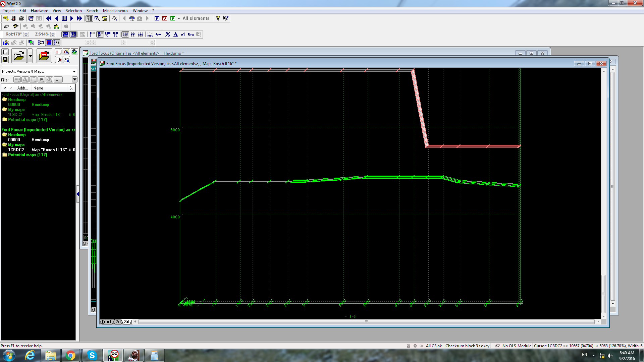Open the Project menu
The image size is (644, 362).
click(x=8, y=11)
